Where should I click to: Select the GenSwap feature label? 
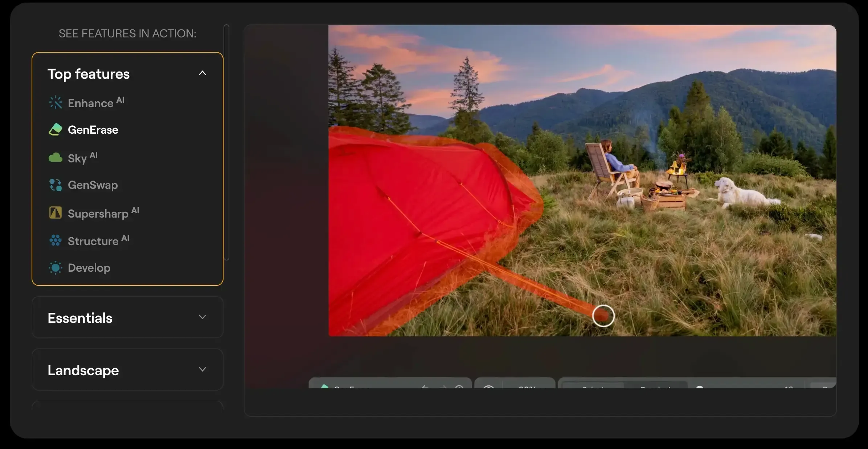(93, 185)
